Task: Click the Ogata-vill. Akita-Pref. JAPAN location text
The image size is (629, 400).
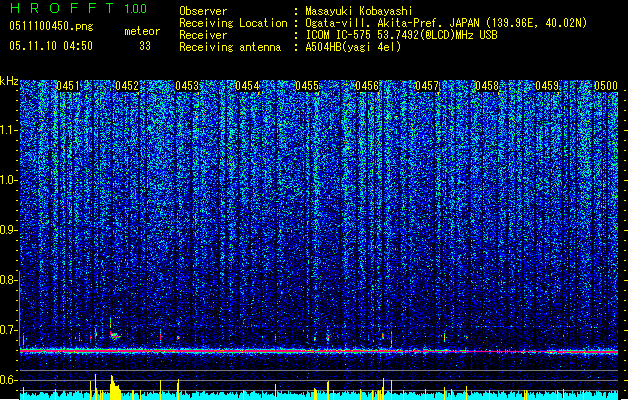Action: [x=392, y=23]
